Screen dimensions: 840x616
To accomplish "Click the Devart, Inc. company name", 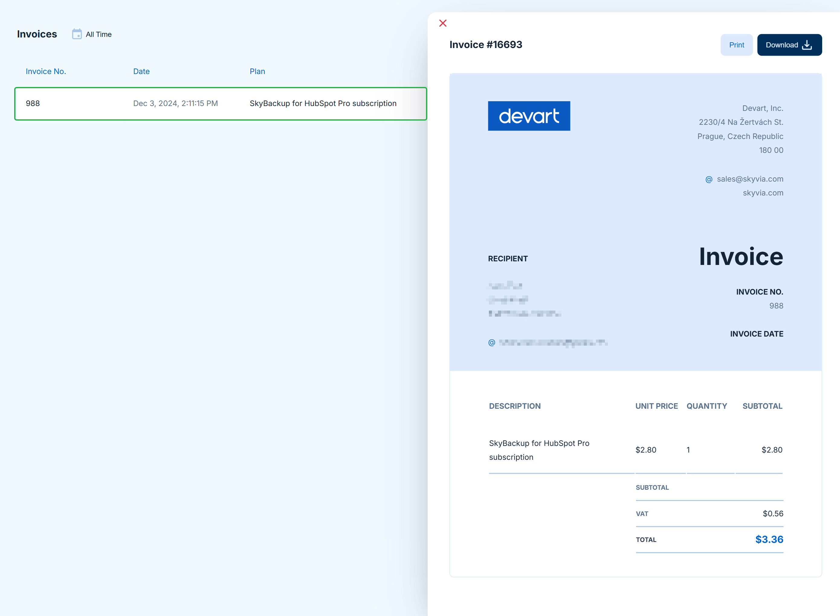I will tap(762, 108).
